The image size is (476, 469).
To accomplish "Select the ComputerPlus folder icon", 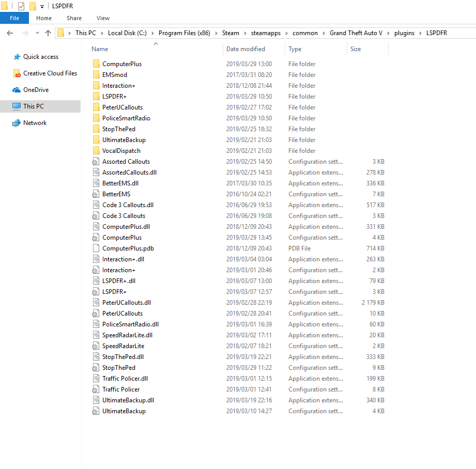I will (x=96, y=64).
